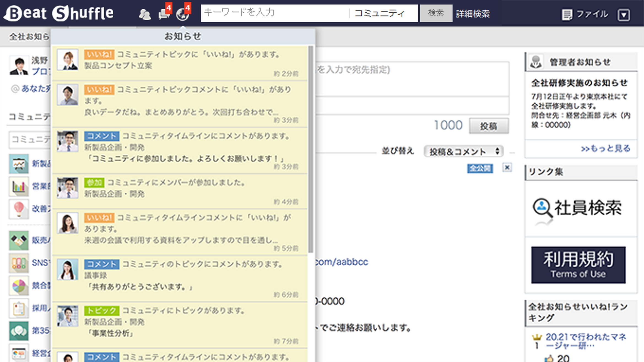Viewport: 644px width, 362px height.
Task: Click the ファイル file icon
Action: [567, 14]
